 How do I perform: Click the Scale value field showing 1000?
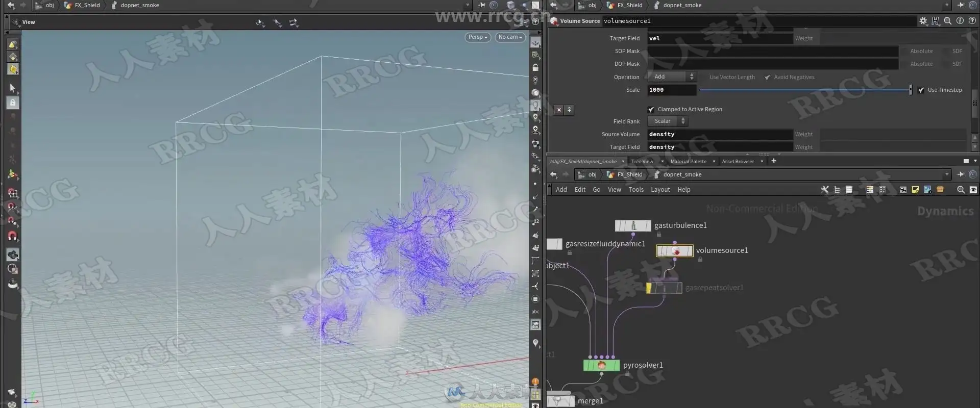672,90
